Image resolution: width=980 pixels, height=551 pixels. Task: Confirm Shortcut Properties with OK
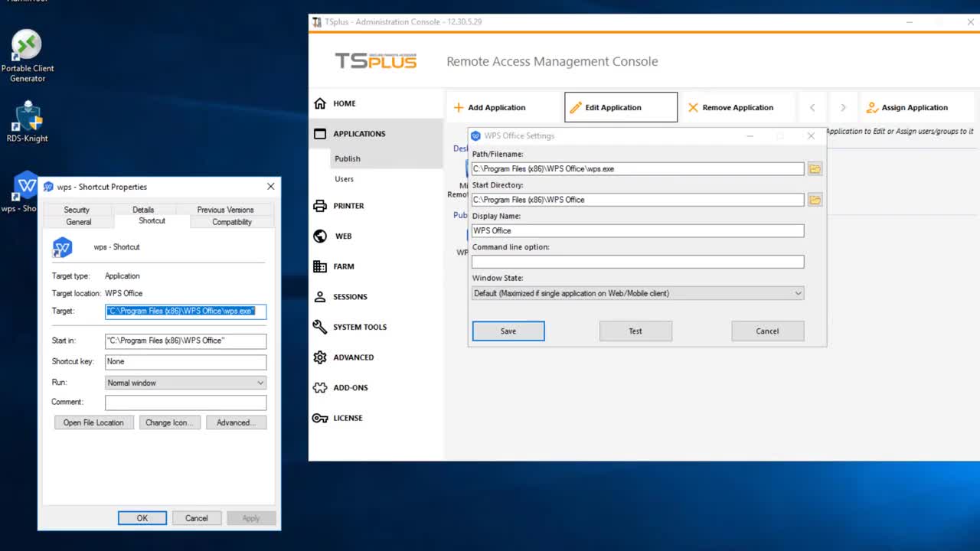click(142, 518)
